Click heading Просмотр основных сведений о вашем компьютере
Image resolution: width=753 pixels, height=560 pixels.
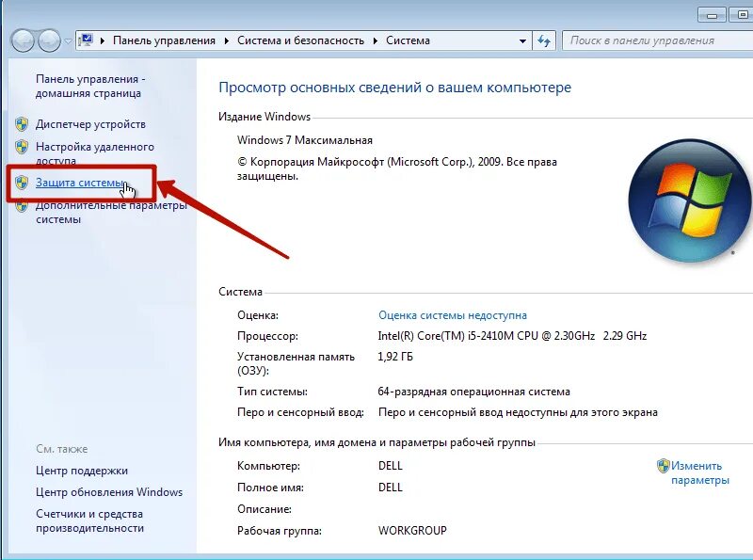click(394, 88)
